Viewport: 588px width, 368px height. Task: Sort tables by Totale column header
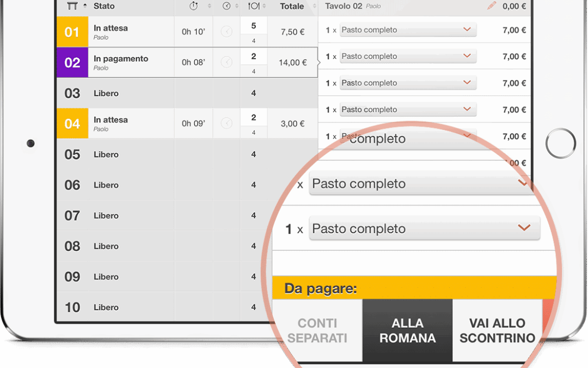[292, 6]
